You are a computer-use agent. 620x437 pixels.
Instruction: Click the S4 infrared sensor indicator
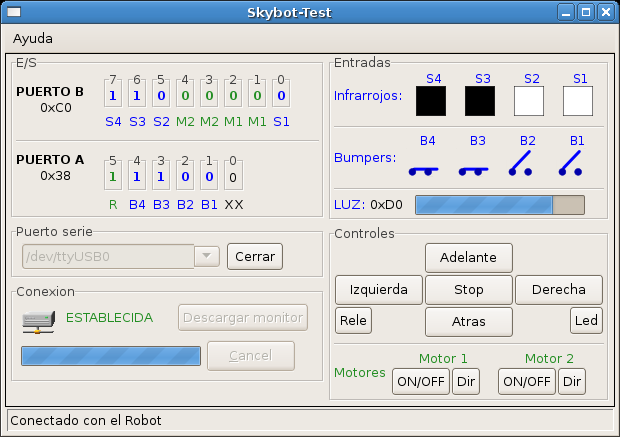431,101
